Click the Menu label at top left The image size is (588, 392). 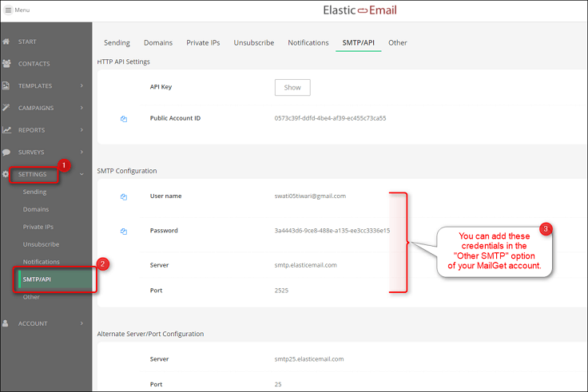point(22,10)
